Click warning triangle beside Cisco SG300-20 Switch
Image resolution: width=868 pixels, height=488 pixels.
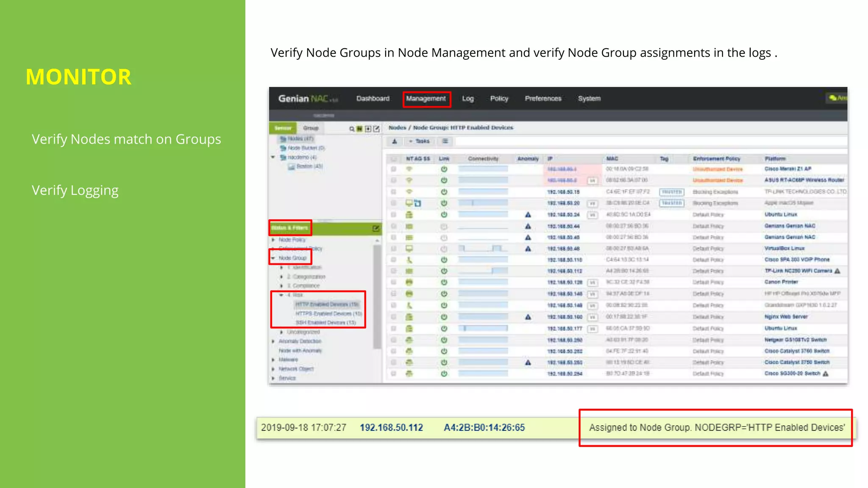pos(826,374)
